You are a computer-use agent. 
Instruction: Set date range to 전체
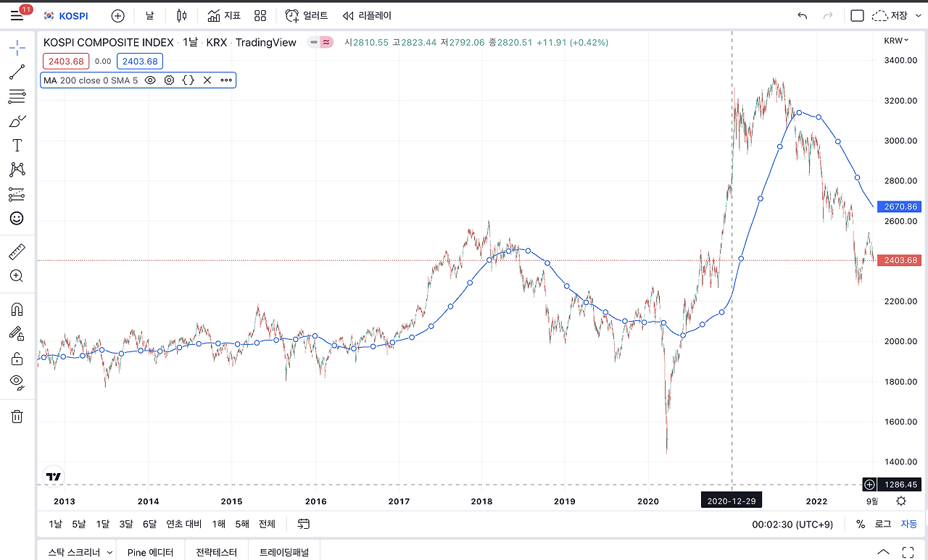(x=267, y=524)
